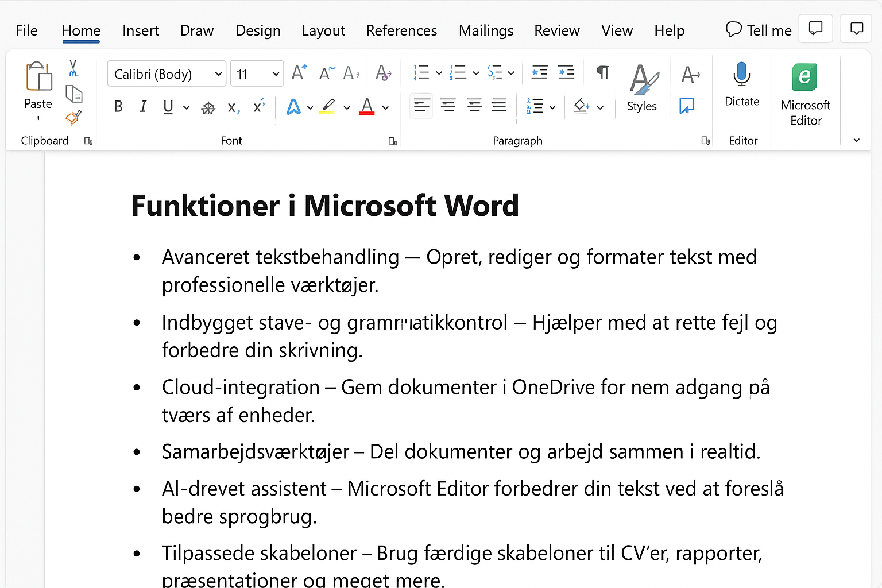Apply paragraph shading fill color
The image size is (882, 588).
(x=582, y=106)
